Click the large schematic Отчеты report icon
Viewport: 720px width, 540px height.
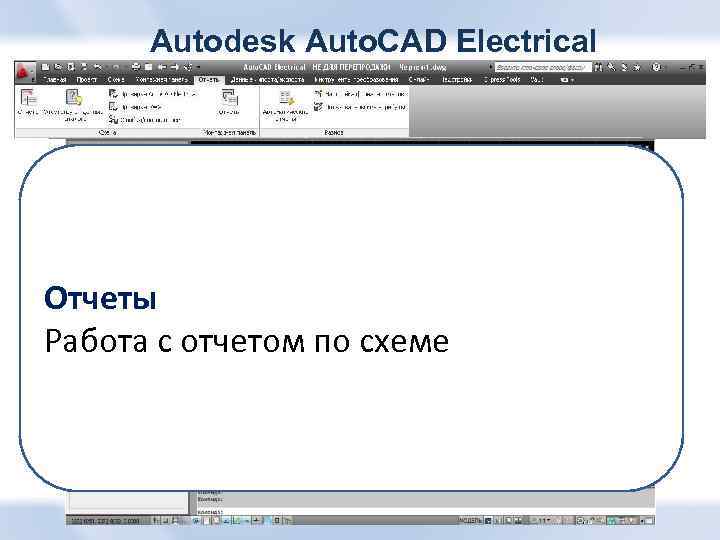pos(28,97)
